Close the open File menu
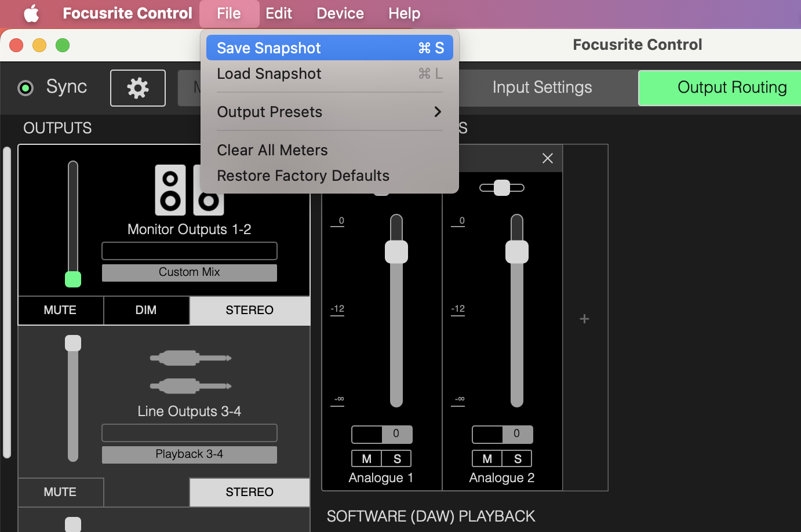Viewport: 801px width, 532px height. click(229, 13)
